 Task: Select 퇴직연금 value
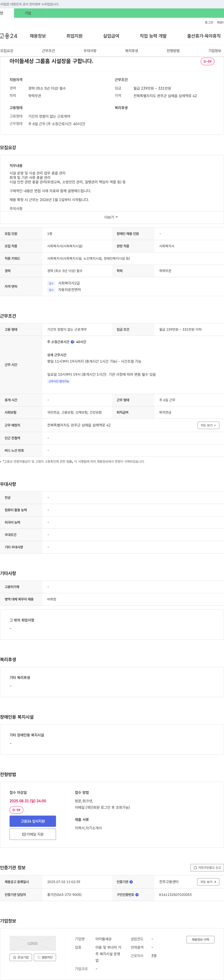point(165,412)
